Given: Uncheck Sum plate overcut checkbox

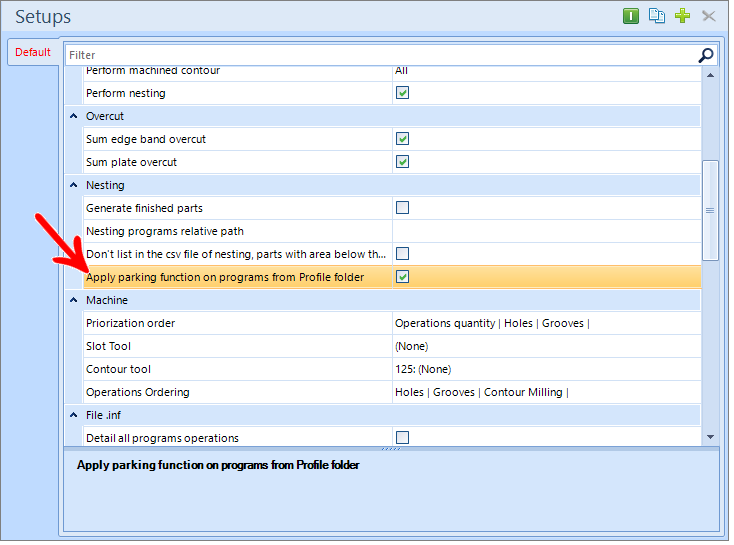Looking at the screenshot, I should tap(405, 162).
